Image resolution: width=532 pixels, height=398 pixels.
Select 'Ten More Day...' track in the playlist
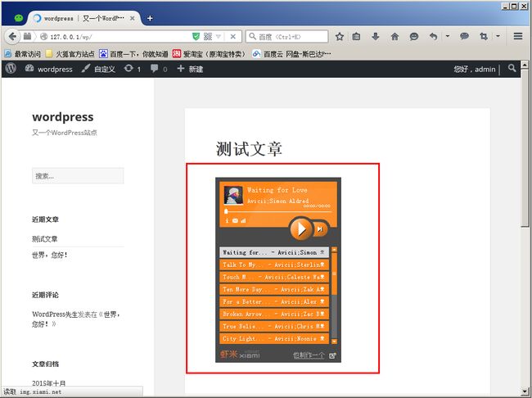[x=274, y=289]
